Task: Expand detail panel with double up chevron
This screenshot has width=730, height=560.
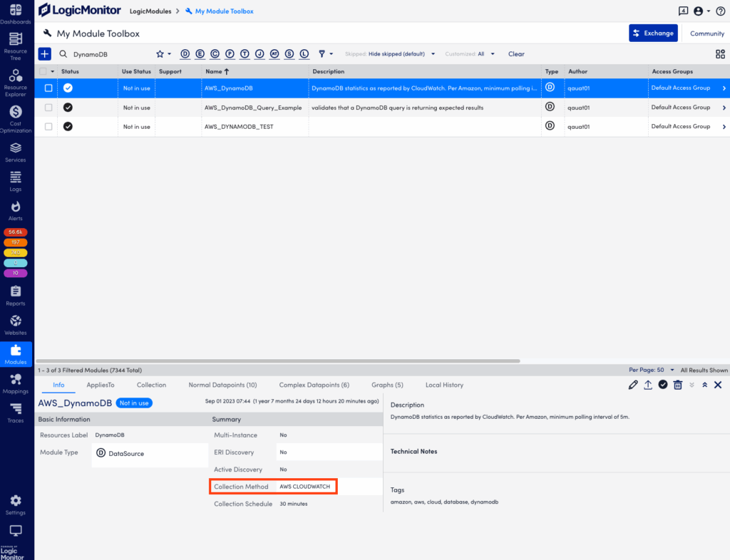Action: click(705, 385)
